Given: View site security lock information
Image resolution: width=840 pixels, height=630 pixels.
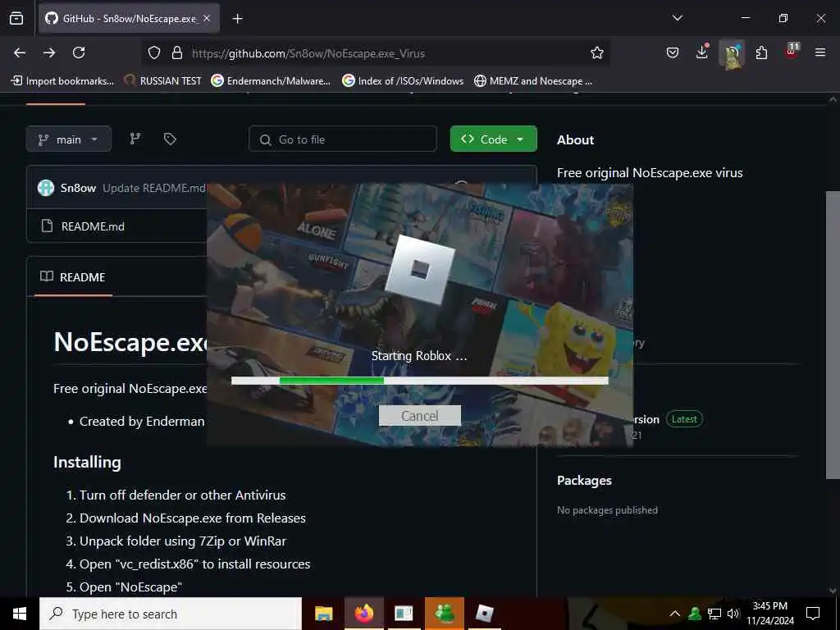Looking at the screenshot, I should pos(177,53).
